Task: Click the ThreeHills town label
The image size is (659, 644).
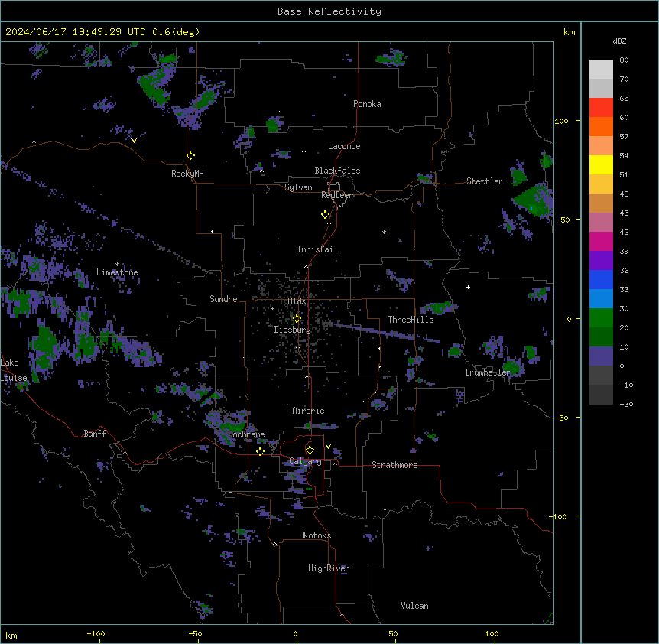Action: (x=411, y=320)
